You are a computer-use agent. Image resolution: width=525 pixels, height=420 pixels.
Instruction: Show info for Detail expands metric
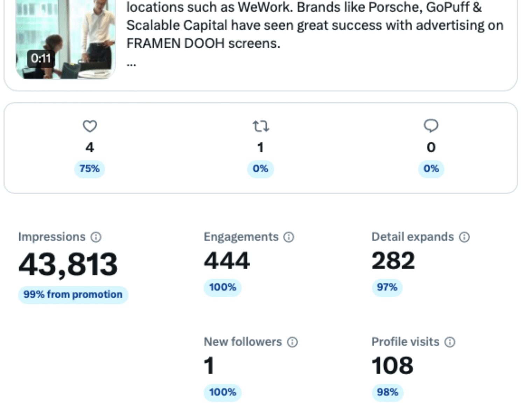pos(464,237)
